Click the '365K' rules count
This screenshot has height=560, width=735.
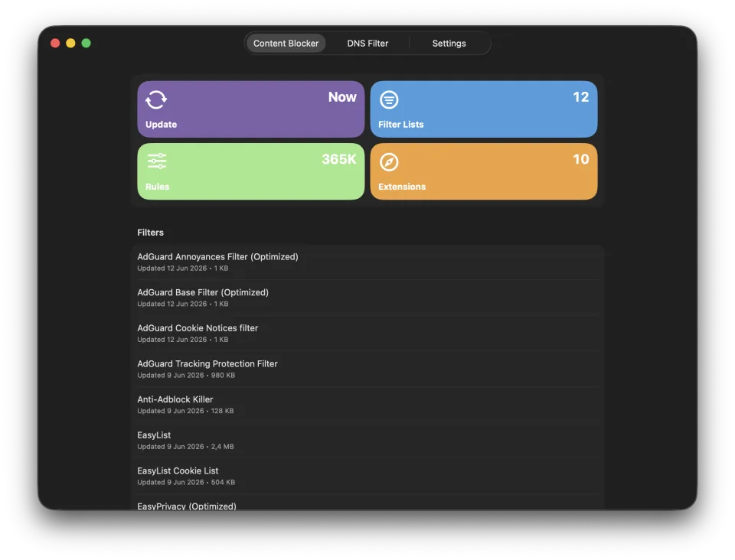coord(339,159)
